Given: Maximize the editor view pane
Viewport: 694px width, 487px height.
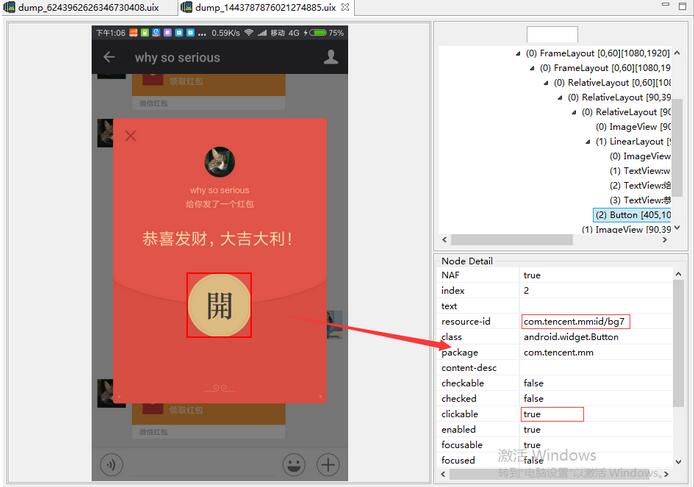Looking at the screenshot, I should point(682,6).
